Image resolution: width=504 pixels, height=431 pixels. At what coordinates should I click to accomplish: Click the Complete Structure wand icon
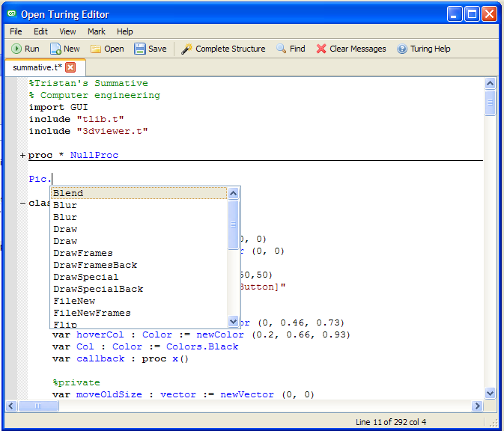click(186, 49)
